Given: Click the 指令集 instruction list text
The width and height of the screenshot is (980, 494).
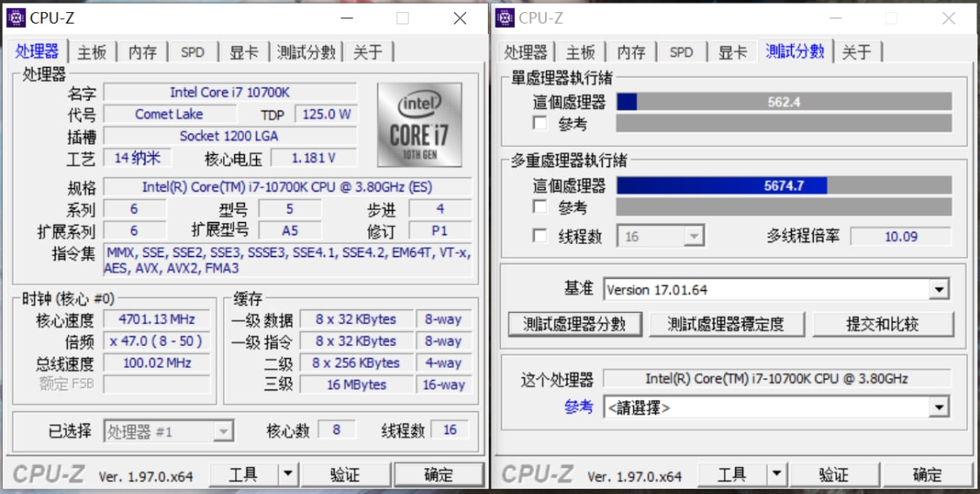Looking at the screenshot, I should click(x=287, y=261).
